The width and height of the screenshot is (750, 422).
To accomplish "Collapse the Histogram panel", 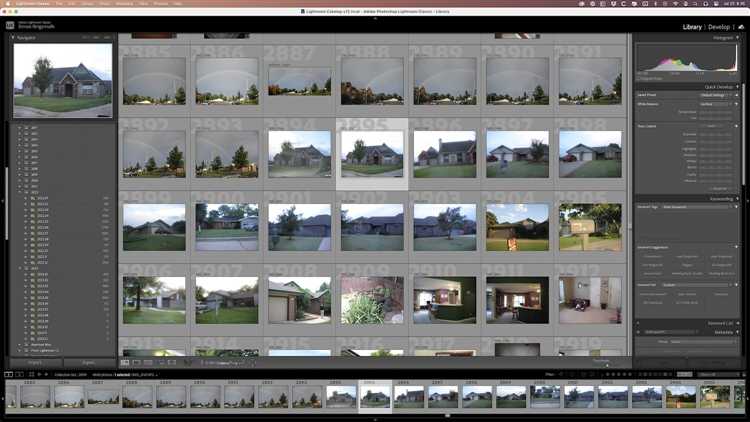I will pos(737,37).
